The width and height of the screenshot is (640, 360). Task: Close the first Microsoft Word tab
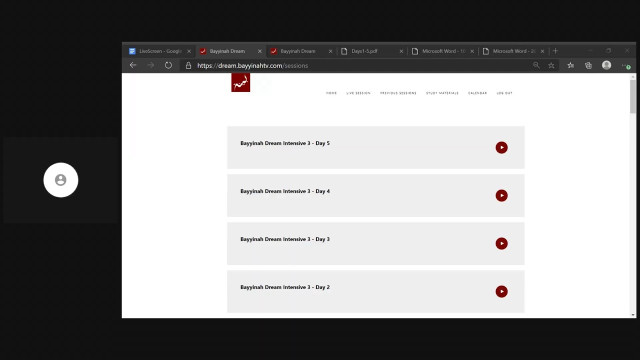click(472, 51)
